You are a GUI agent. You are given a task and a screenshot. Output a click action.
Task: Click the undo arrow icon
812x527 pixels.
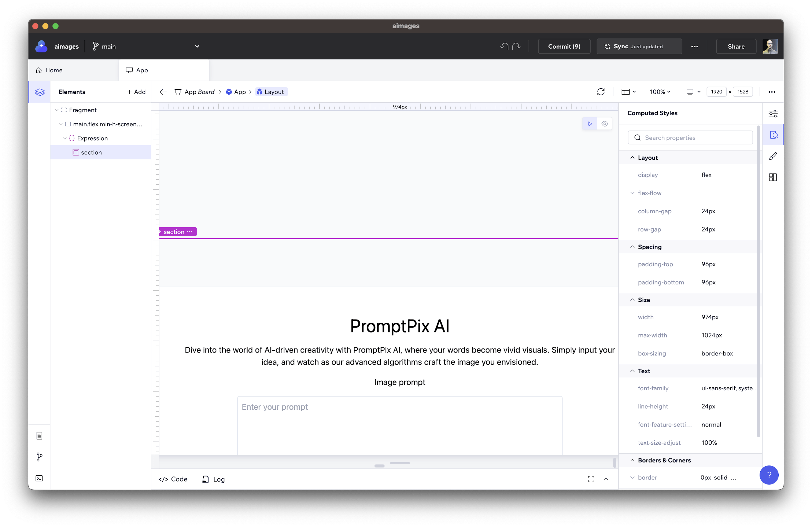point(504,46)
